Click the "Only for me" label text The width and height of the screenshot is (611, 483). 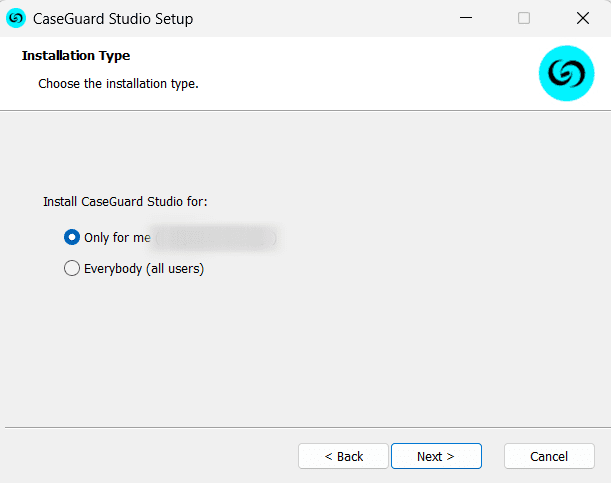117,238
